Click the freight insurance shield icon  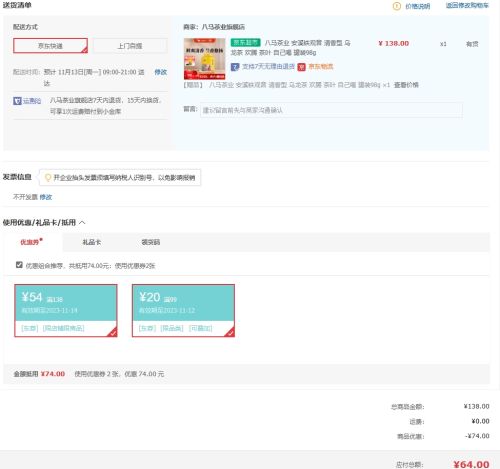(17, 101)
